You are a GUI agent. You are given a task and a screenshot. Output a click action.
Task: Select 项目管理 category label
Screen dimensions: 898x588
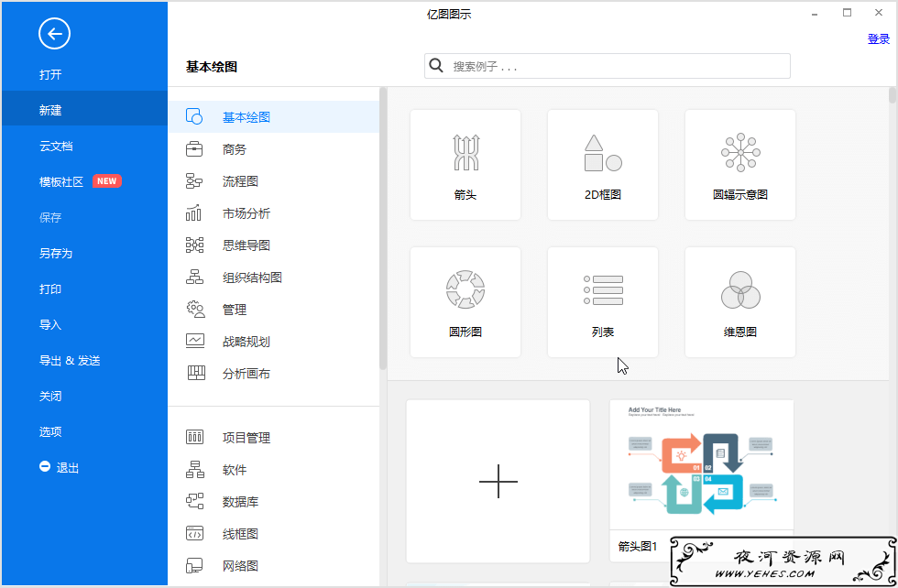coord(246,438)
